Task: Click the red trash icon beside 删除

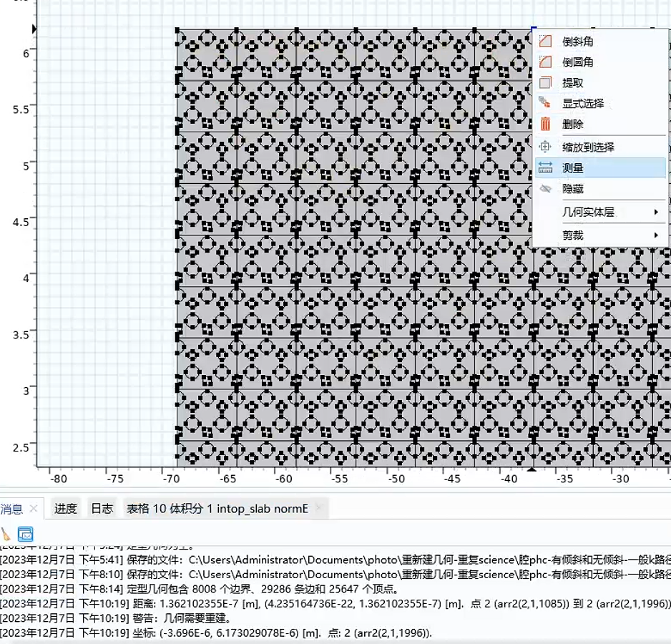Action: pos(545,124)
